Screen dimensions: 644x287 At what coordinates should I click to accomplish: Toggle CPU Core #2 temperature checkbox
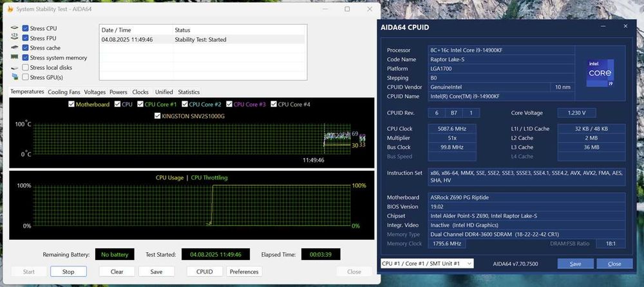pyautogui.click(x=185, y=104)
